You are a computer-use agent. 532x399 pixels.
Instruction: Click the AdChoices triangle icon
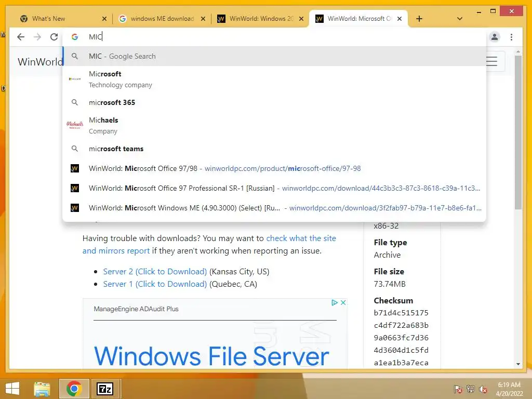(335, 302)
